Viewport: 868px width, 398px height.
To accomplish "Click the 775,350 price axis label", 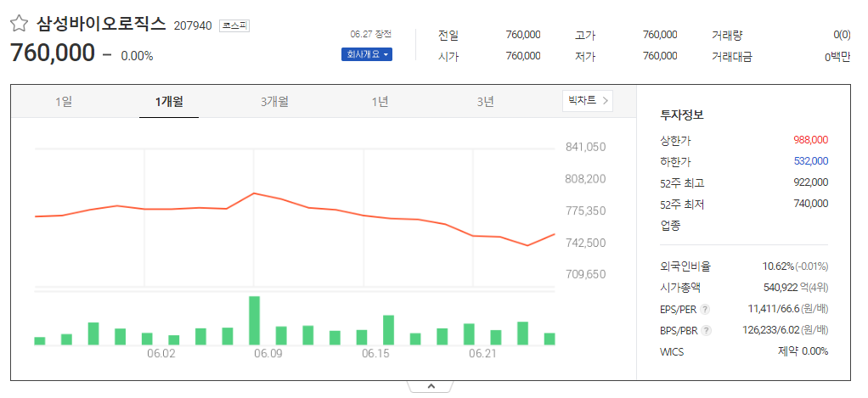I will 586,210.
